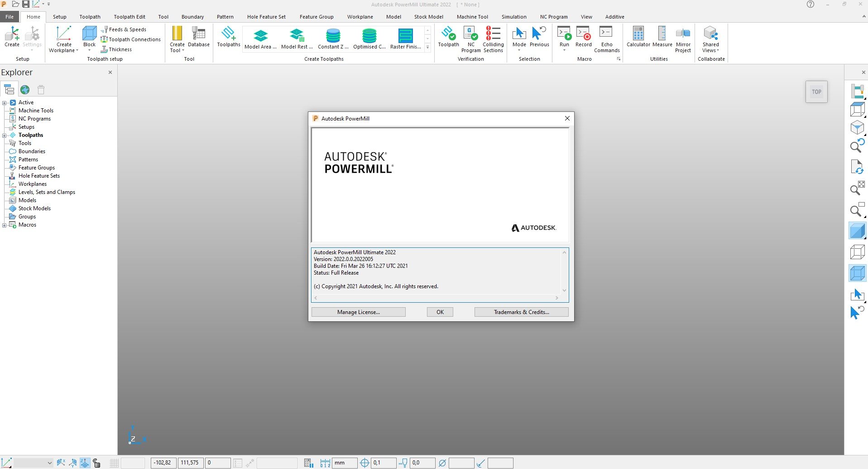Expand the Toolpaths node in Explorer
The width and height of the screenshot is (868, 469).
point(5,135)
